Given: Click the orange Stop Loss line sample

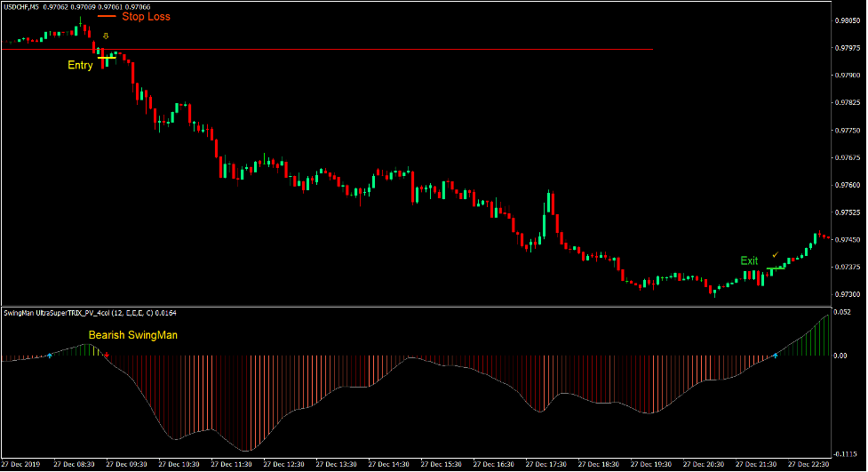Looking at the screenshot, I should [x=107, y=16].
